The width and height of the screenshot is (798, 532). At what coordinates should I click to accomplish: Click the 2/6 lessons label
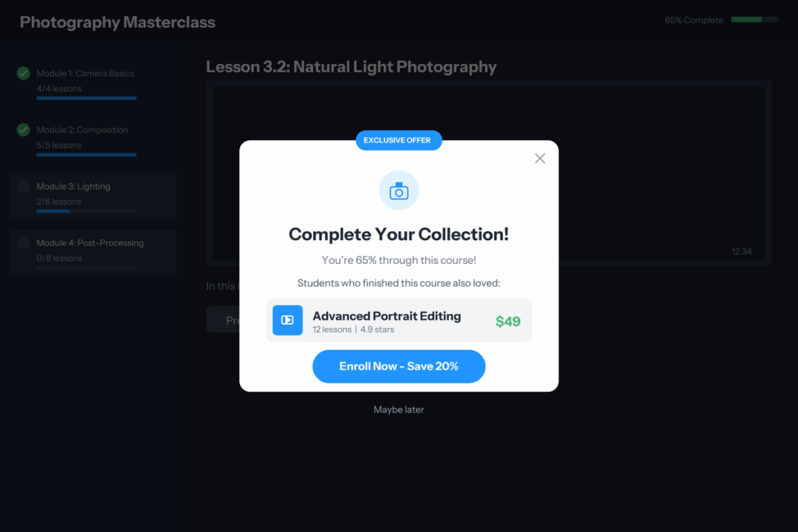(x=59, y=202)
